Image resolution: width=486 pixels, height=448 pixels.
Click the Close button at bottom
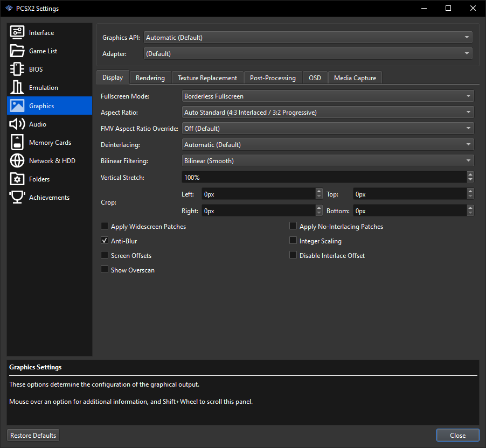[x=458, y=435]
